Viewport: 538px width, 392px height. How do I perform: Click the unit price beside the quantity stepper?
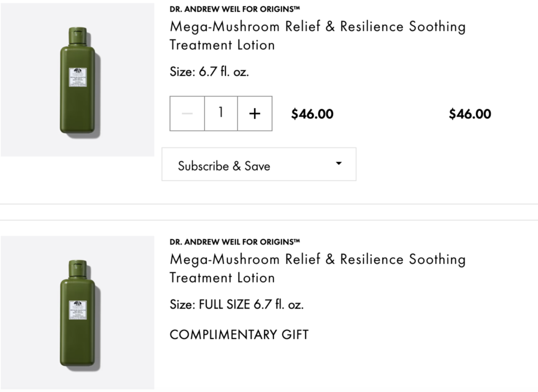pos(312,114)
